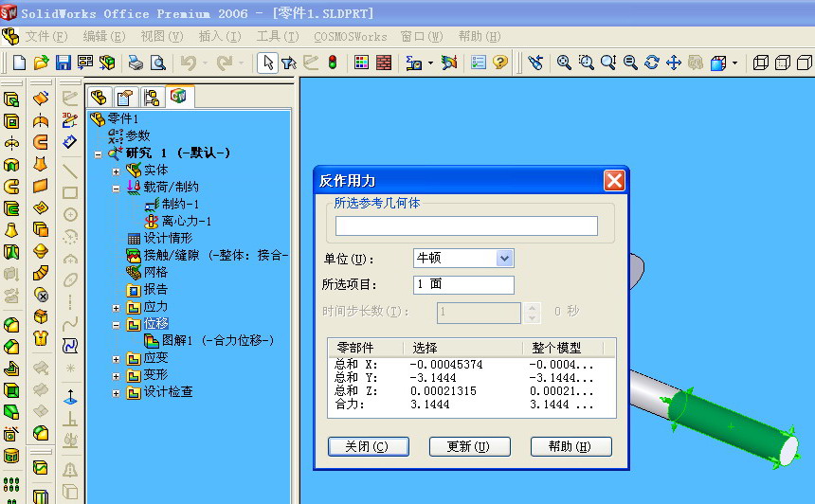
Task: Collapse the 载荷/制约 node
Action: [x=116, y=189]
